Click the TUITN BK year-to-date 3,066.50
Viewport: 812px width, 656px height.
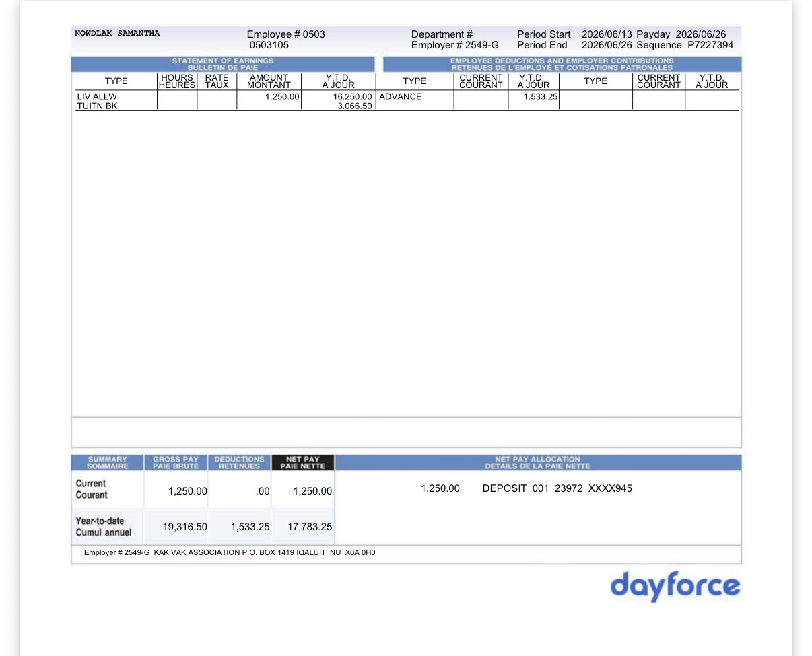click(x=355, y=106)
